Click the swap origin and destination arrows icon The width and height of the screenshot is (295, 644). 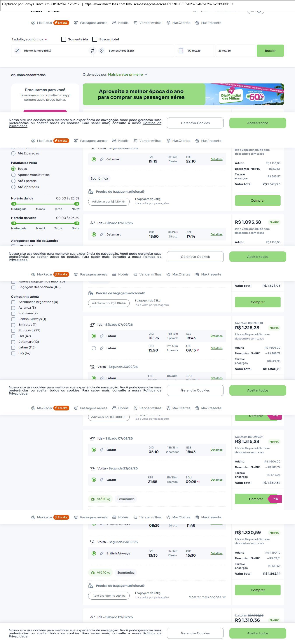click(x=92, y=51)
